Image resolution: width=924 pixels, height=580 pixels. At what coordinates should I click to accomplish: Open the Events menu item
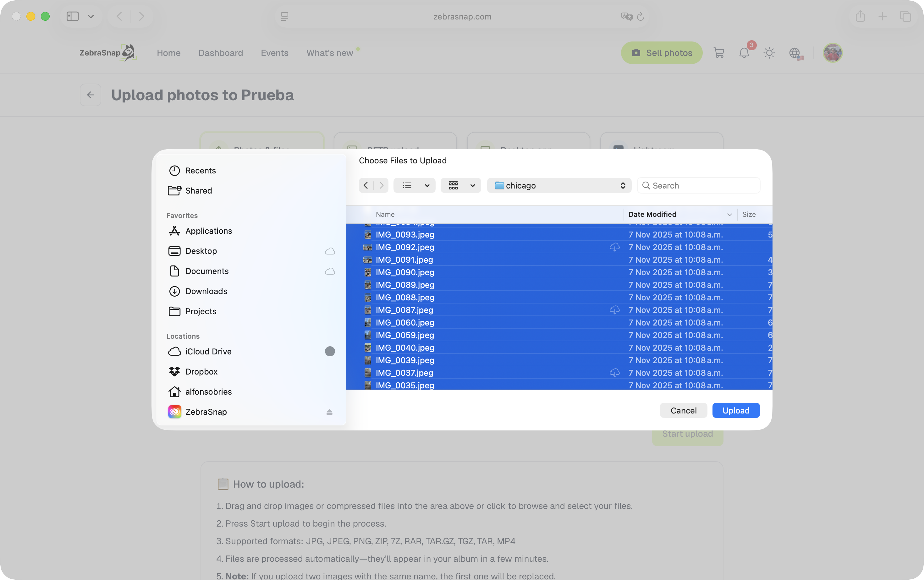[275, 53]
